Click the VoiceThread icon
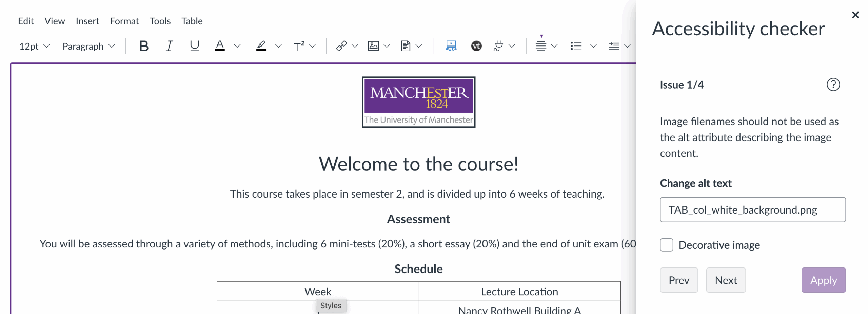 point(476,46)
